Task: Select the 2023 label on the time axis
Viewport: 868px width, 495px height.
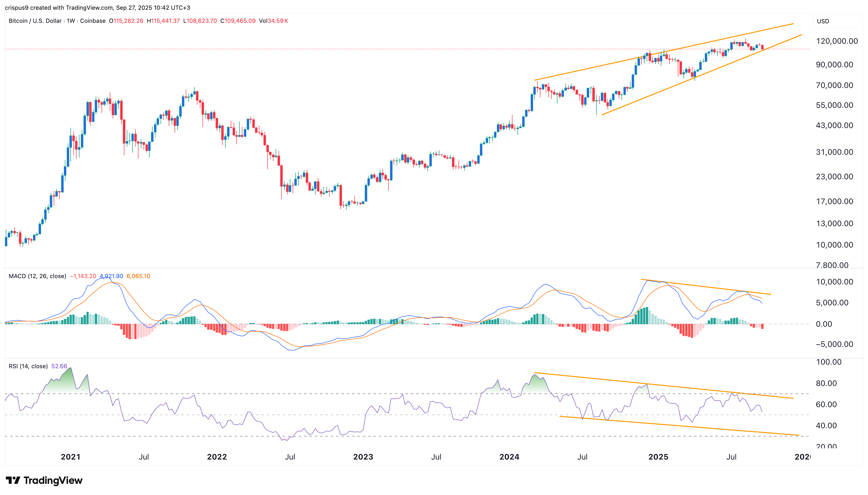Action: [x=363, y=457]
